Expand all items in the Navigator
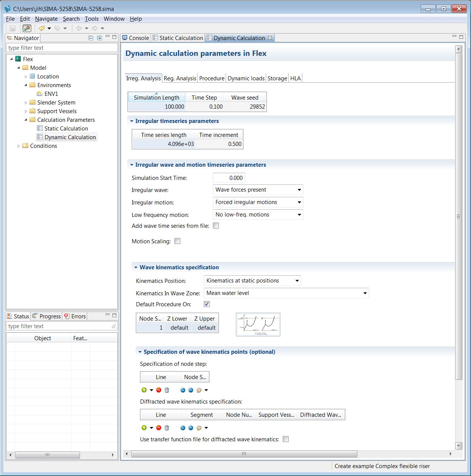Image resolution: width=471 pixels, height=476 pixels. [x=100, y=38]
